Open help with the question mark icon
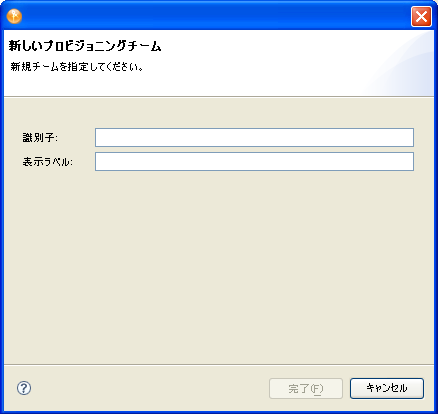This screenshot has height=414, width=438. pos(24,388)
